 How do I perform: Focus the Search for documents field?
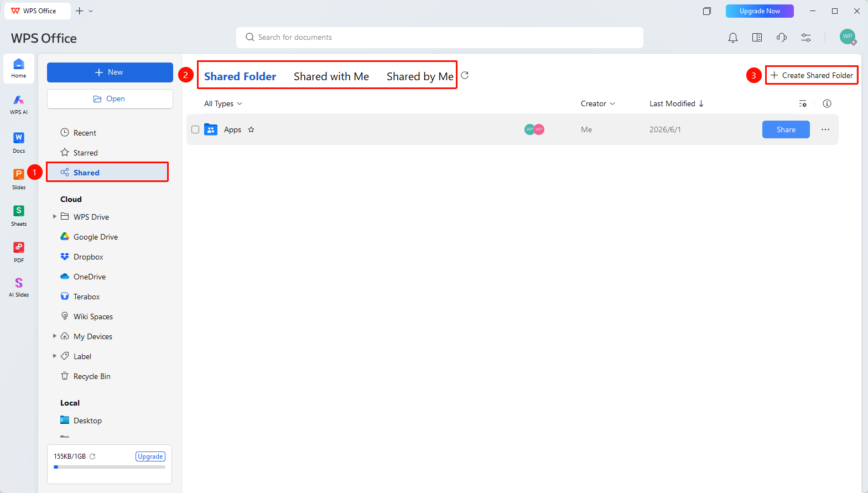440,38
